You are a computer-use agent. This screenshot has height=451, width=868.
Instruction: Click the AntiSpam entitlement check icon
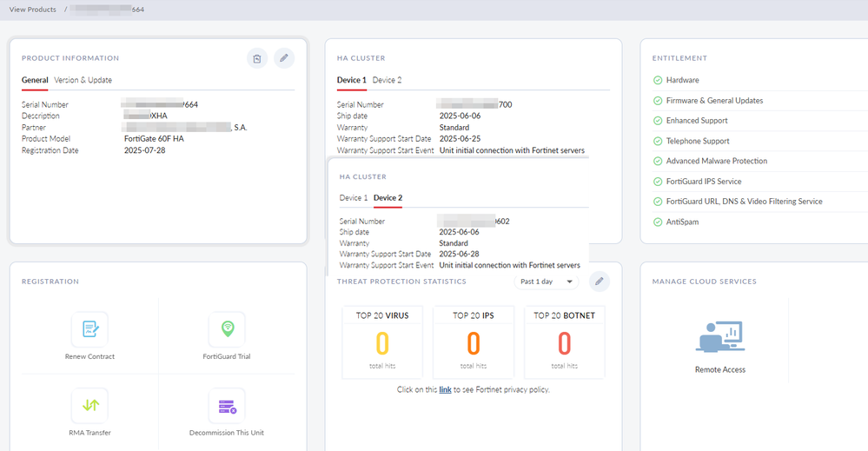[658, 222]
